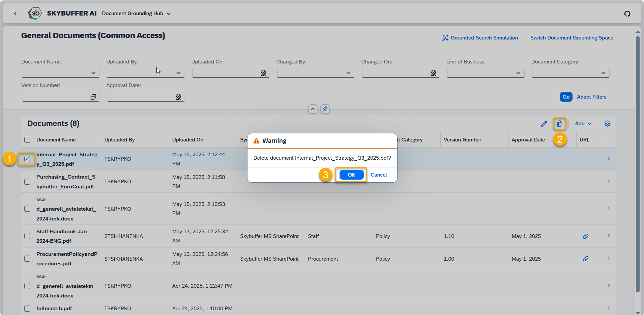644x315 pixels.
Task: Select the May 15 ssa-d_generell_avtaletekst checkbox
Action: 27,209
